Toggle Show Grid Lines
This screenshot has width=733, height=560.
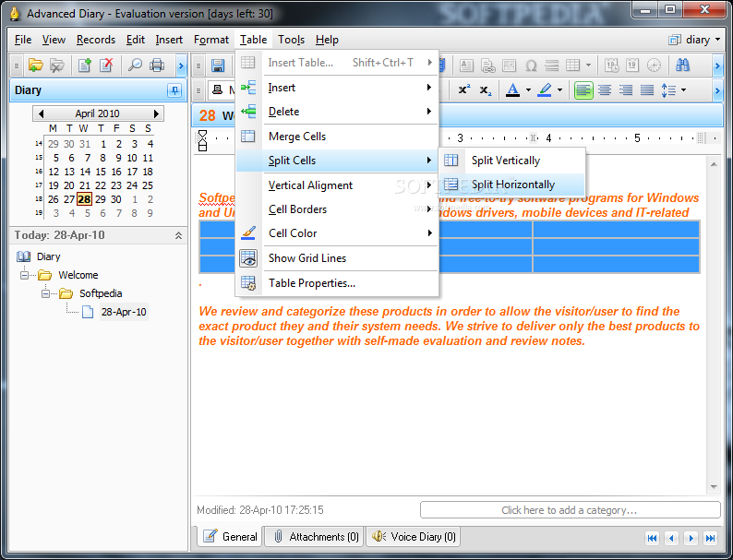[337, 257]
